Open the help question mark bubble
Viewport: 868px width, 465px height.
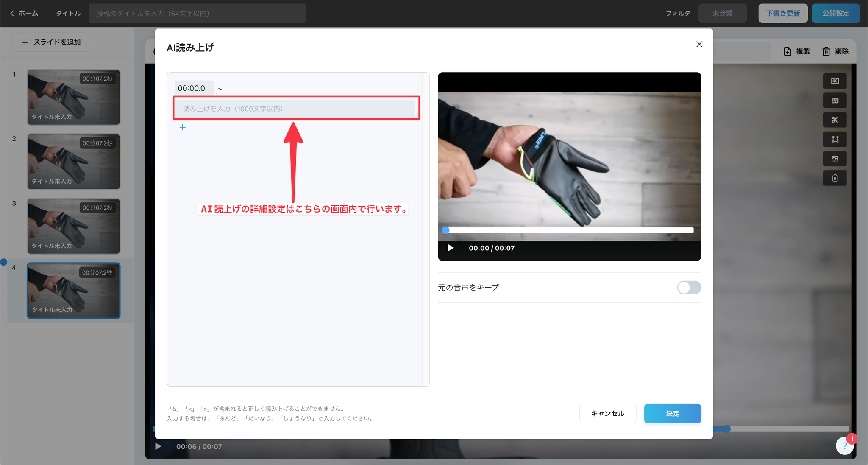coord(844,445)
